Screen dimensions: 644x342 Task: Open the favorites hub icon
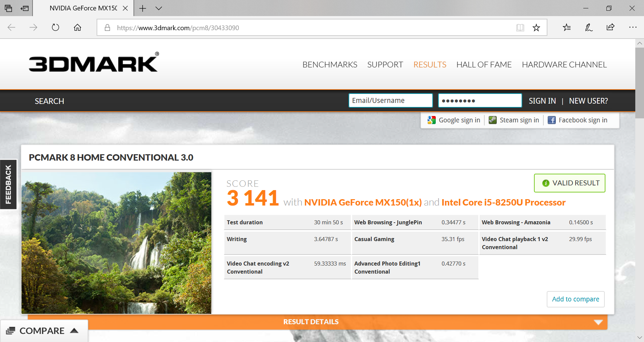(x=567, y=27)
